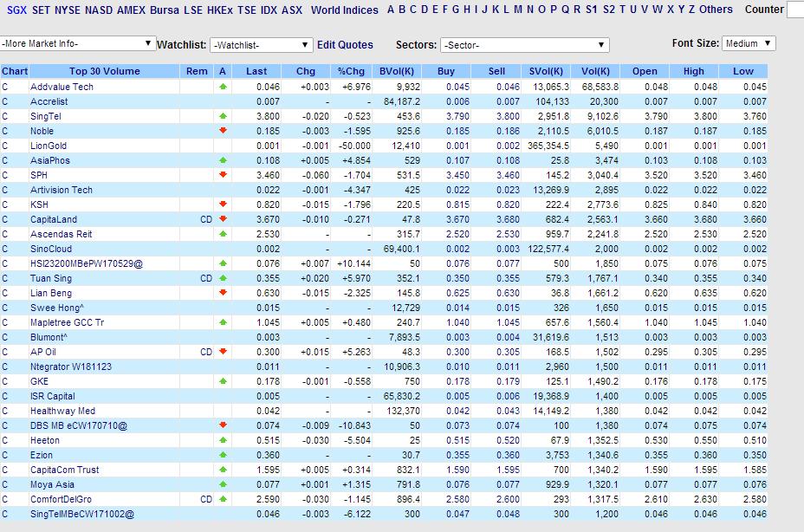The image size is (804, 532).
Task: Switch to the NYSE market tab
Action: point(68,10)
